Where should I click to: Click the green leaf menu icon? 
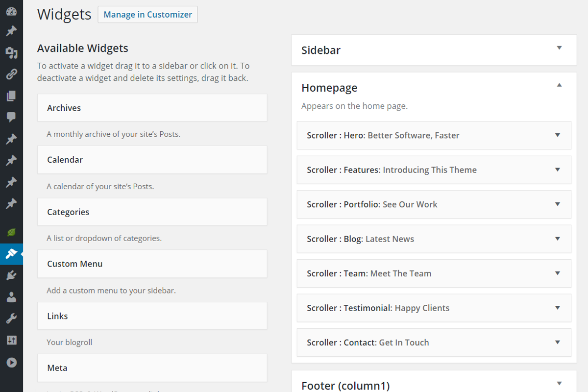11,232
